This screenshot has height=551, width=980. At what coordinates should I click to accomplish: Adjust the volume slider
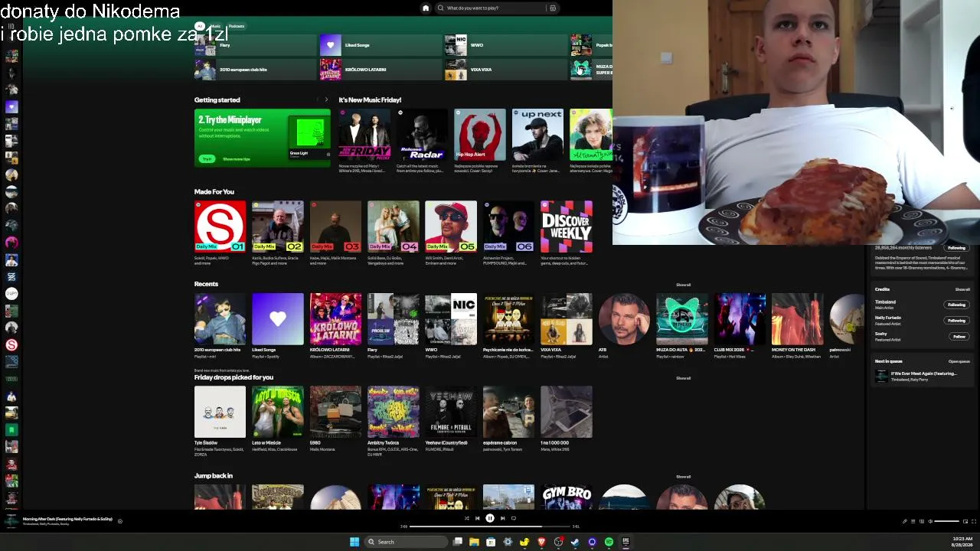946,521
